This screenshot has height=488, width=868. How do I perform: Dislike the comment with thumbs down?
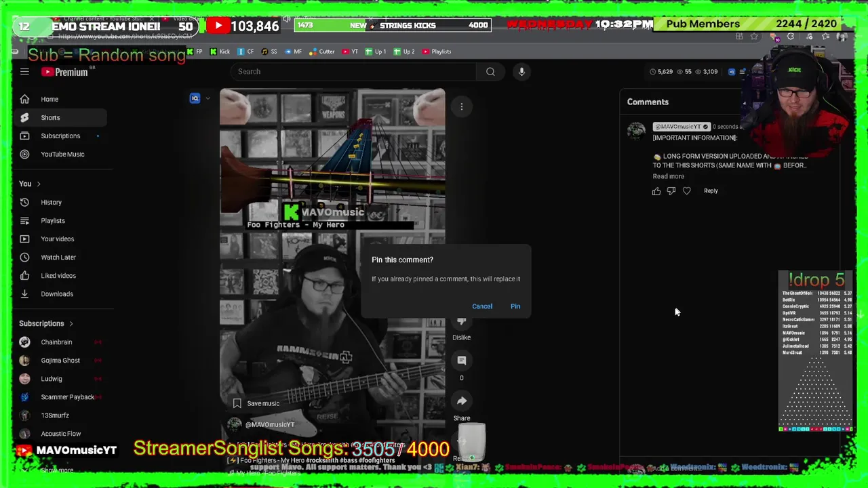click(x=671, y=191)
